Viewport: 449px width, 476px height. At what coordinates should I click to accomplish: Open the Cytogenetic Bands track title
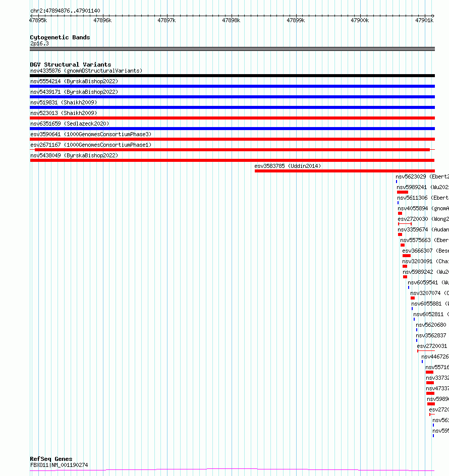pyautogui.click(x=60, y=37)
